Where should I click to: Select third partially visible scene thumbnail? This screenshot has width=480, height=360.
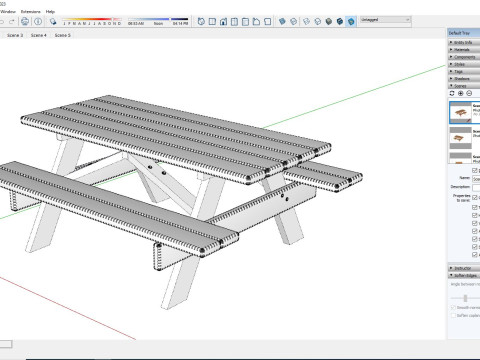coord(460,158)
